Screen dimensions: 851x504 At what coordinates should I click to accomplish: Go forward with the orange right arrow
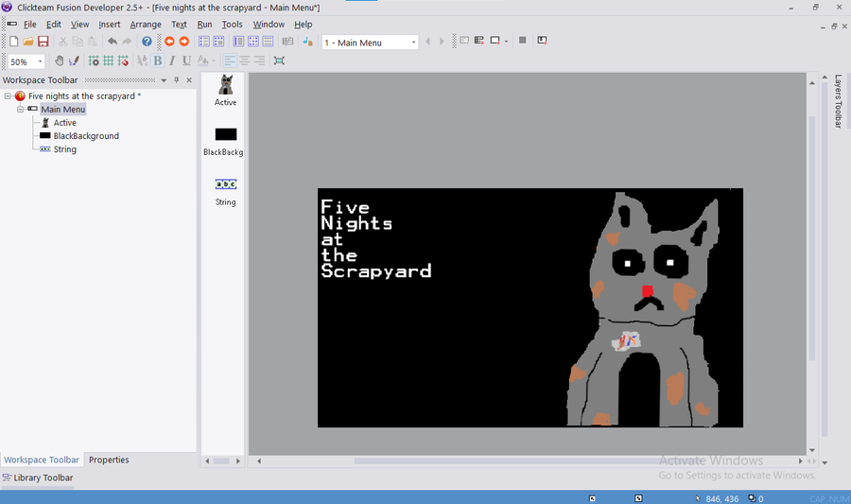[x=184, y=42]
